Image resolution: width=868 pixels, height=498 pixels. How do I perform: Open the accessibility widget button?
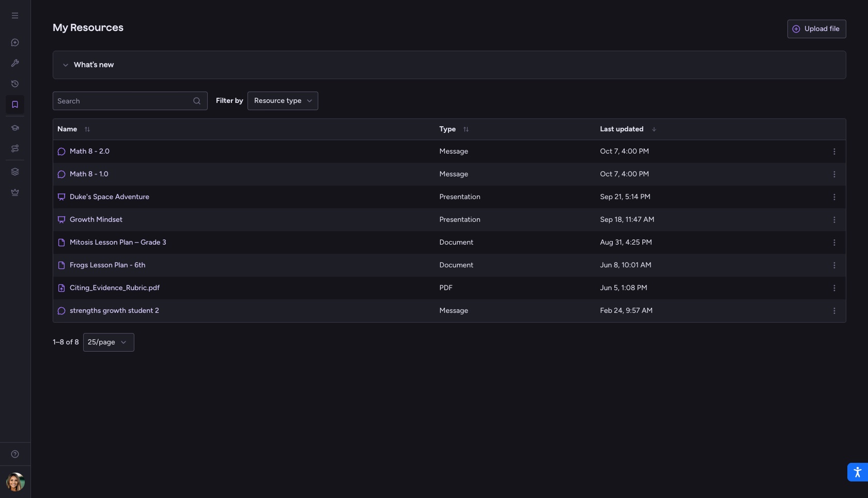(x=857, y=472)
